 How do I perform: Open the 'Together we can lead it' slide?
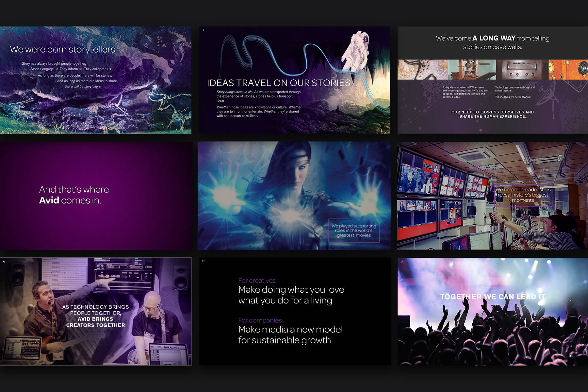click(493, 311)
